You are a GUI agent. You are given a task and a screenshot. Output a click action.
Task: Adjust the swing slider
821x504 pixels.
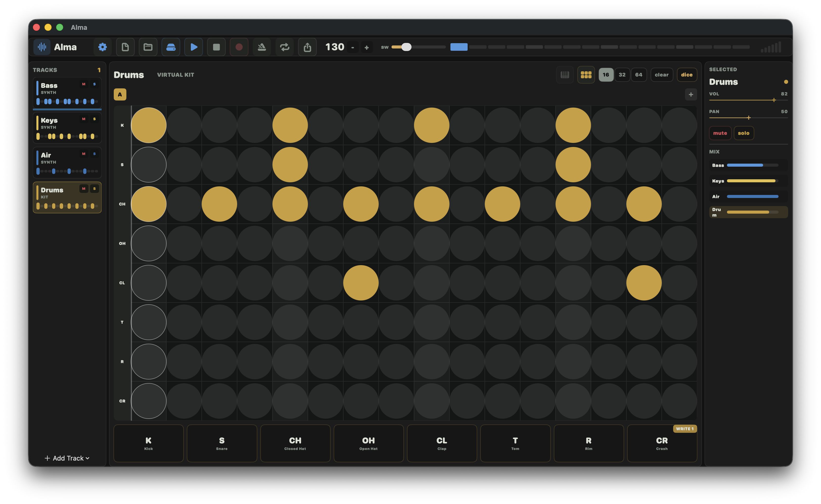(x=407, y=47)
